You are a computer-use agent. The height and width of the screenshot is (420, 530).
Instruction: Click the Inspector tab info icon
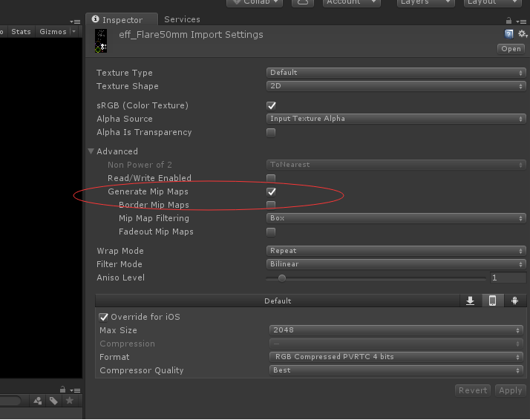[x=96, y=19]
